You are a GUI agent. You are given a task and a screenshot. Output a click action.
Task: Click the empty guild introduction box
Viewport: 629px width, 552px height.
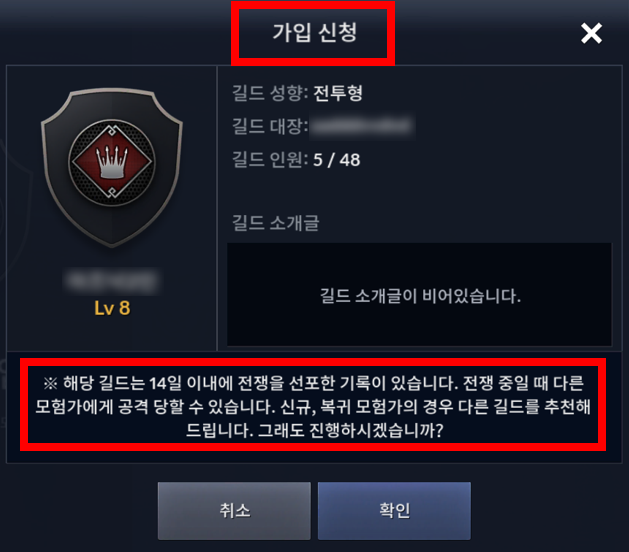coord(419,294)
